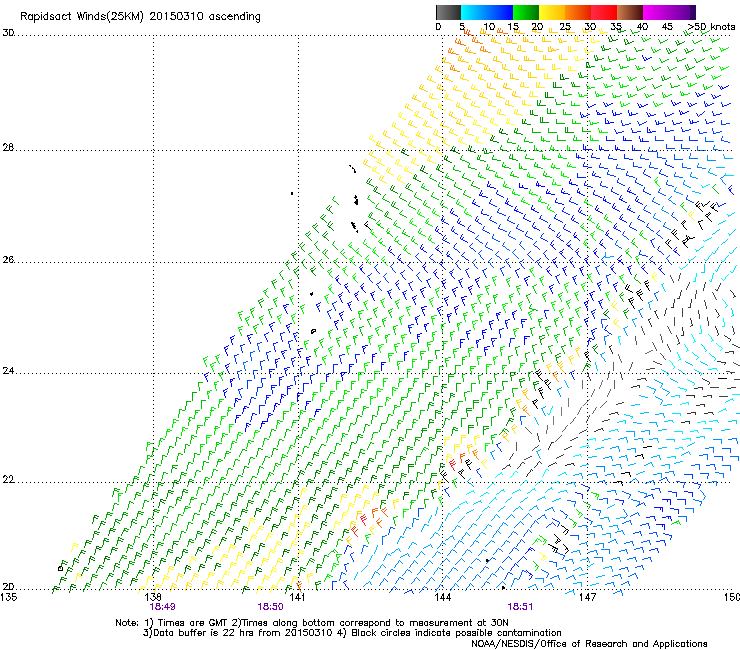Select the yellow 20-25 knots legend segment

(552, 12)
